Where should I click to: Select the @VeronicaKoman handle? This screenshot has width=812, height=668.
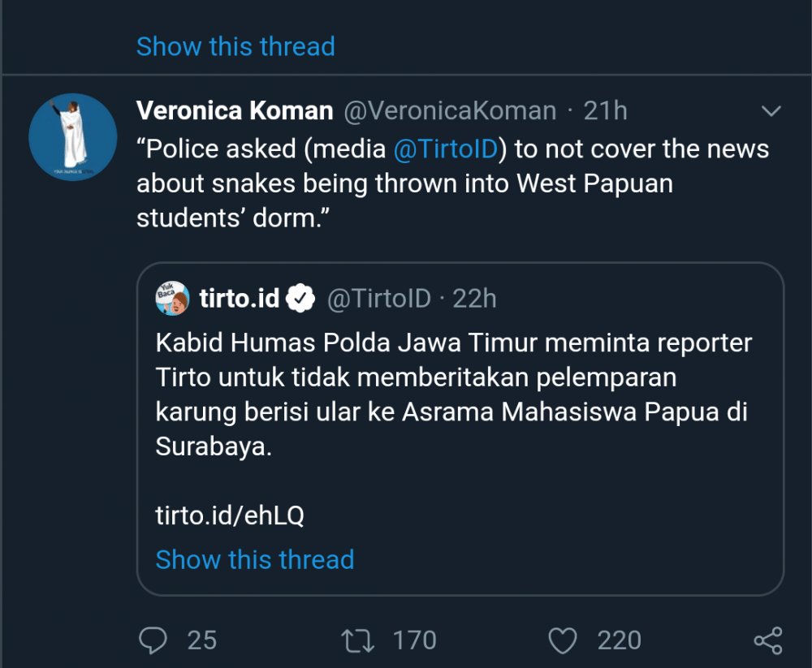(x=449, y=110)
